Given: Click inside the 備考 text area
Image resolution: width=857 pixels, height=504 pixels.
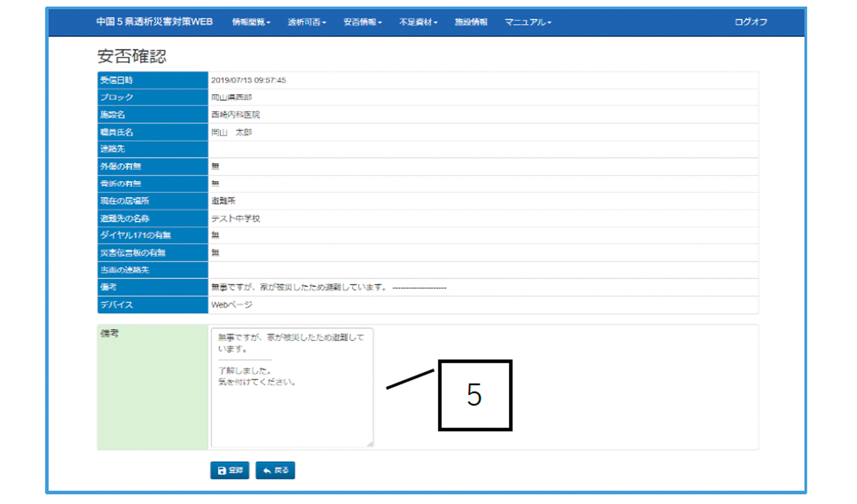Looking at the screenshot, I should coord(292,408).
